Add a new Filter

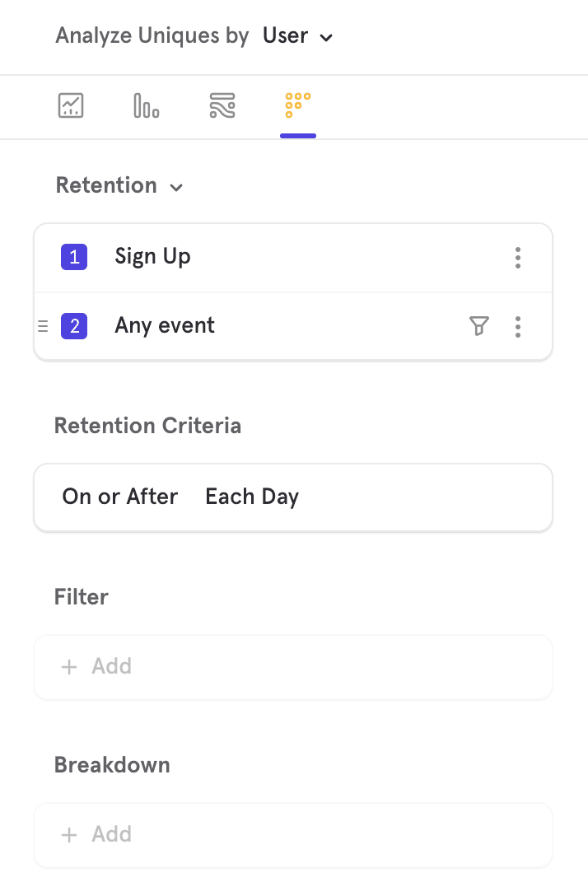(x=111, y=666)
